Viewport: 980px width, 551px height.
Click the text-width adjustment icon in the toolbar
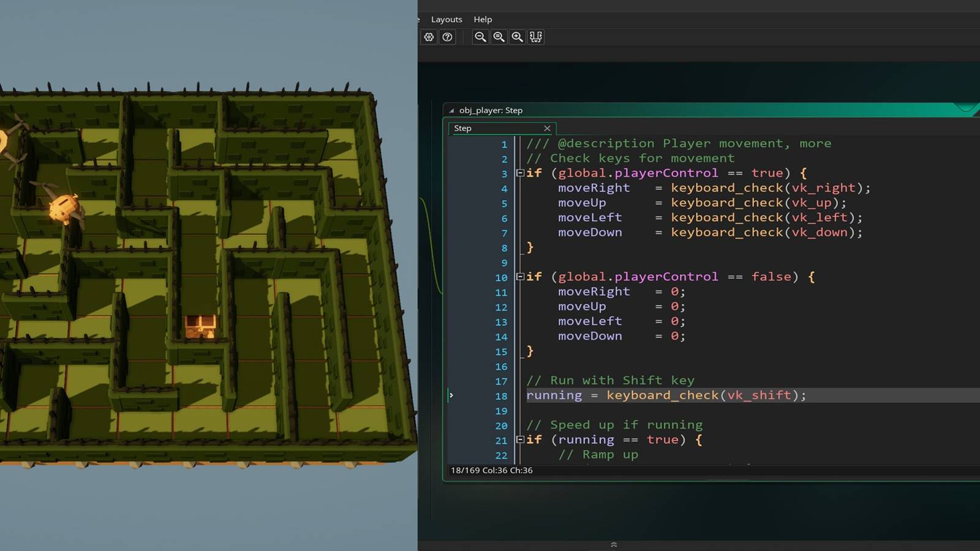(536, 37)
